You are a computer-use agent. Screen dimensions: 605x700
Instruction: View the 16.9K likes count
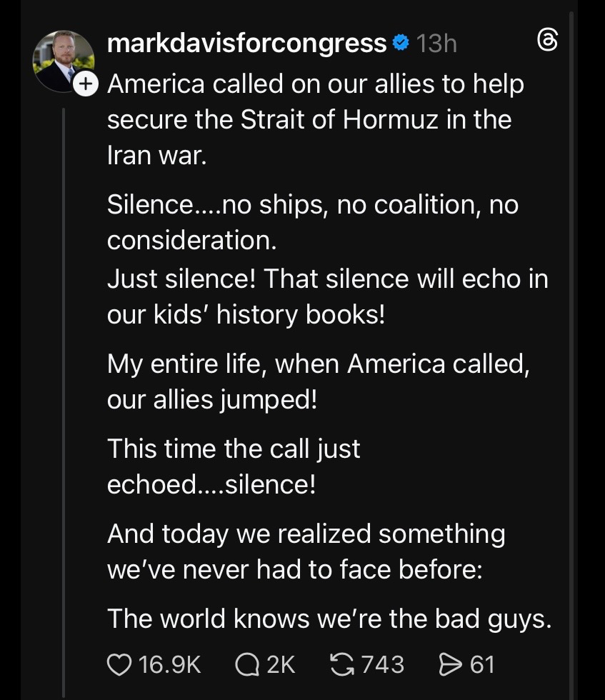point(170,664)
